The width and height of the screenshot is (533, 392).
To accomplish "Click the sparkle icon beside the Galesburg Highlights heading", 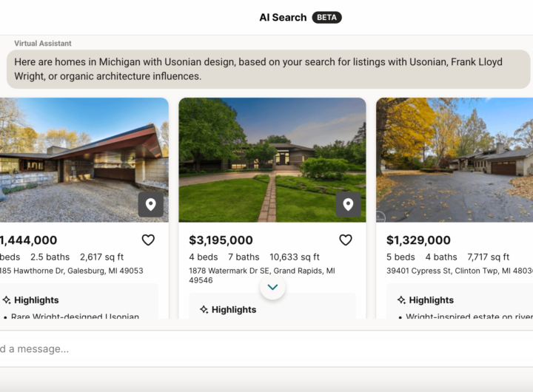I will [7, 300].
